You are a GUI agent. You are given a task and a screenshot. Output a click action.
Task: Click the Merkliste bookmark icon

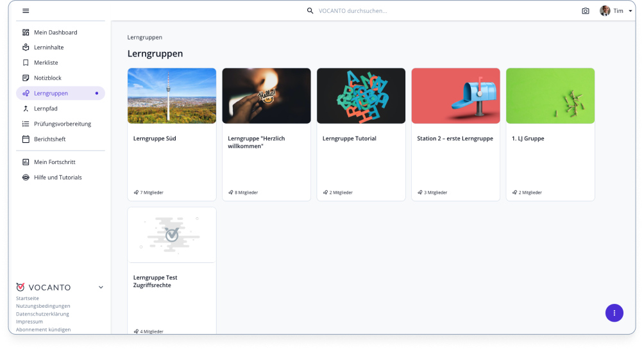pos(26,63)
